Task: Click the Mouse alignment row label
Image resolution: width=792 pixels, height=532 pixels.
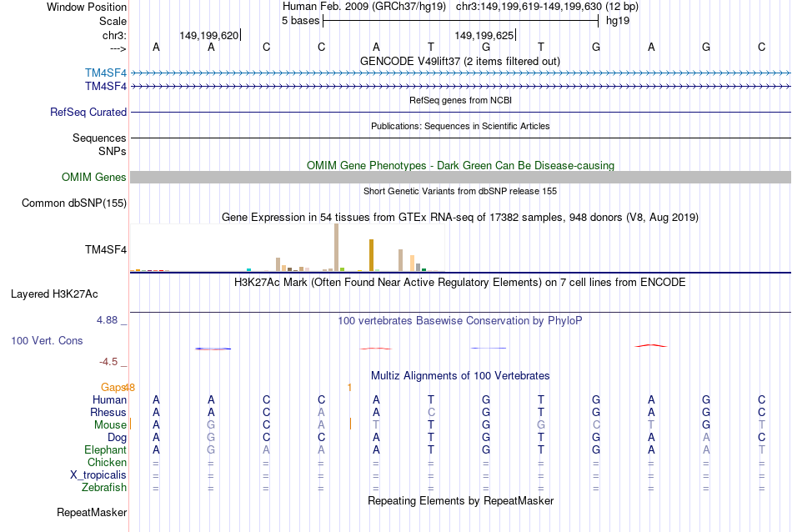Action: pos(110,425)
